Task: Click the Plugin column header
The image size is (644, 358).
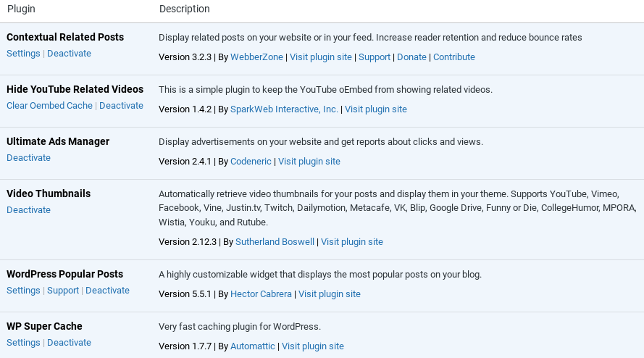Action: coord(21,9)
